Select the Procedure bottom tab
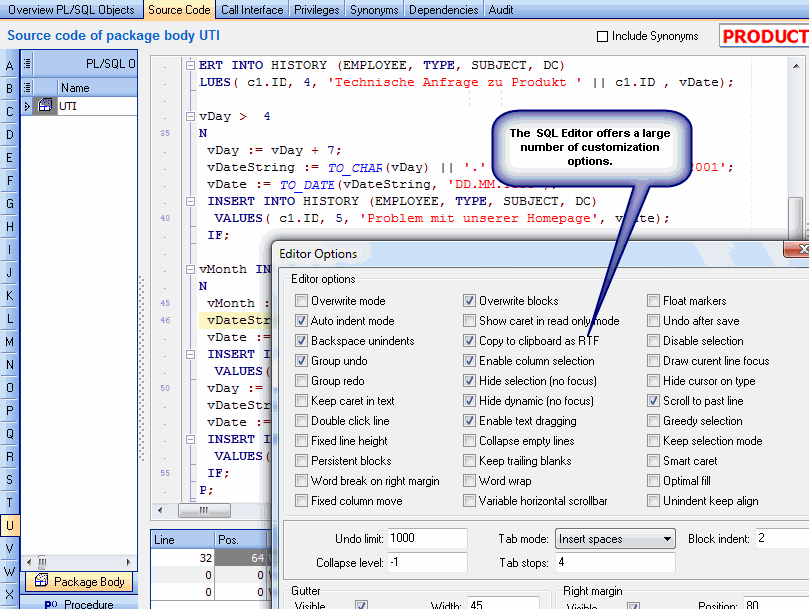Image resolution: width=809 pixels, height=609 pixels. (x=79, y=603)
